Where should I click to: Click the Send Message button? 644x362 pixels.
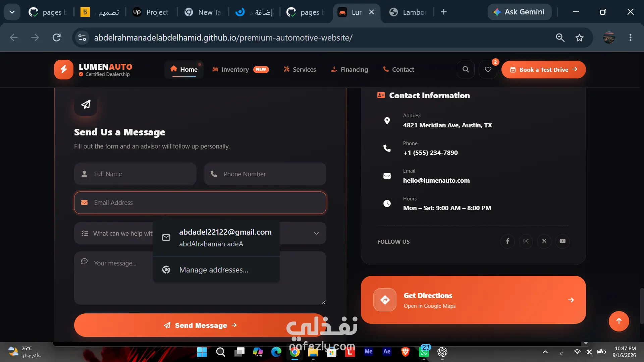[200, 325]
